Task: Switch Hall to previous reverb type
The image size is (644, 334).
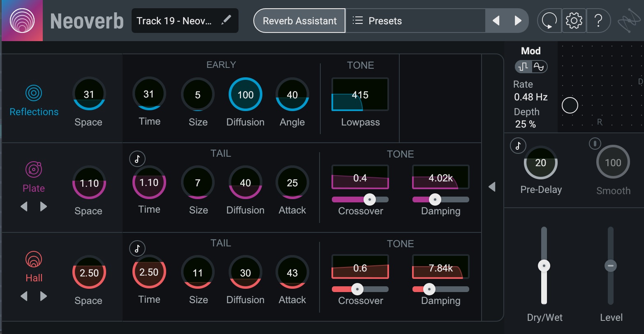Action: pos(24,296)
